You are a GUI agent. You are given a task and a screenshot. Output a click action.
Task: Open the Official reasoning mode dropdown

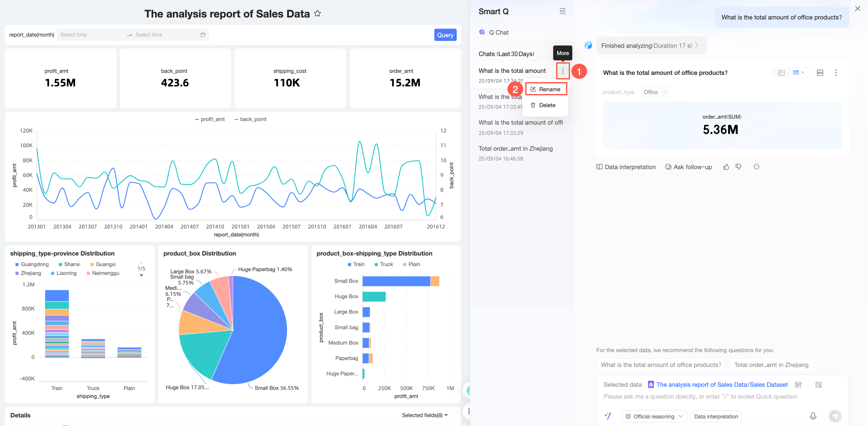click(x=654, y=416)
